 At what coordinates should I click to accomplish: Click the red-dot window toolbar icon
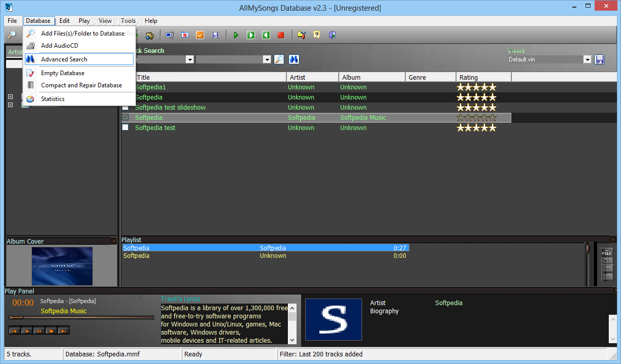(x=185, y=35)
